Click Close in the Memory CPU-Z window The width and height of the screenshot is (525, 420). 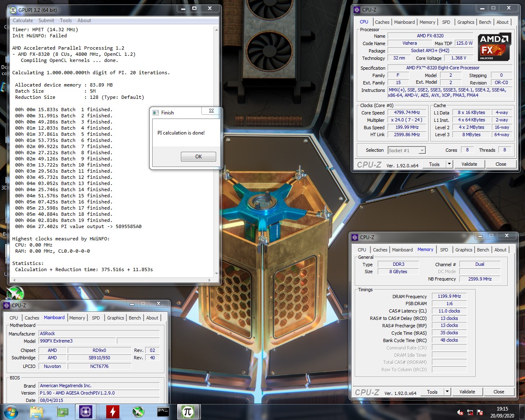tap(499, 392)
